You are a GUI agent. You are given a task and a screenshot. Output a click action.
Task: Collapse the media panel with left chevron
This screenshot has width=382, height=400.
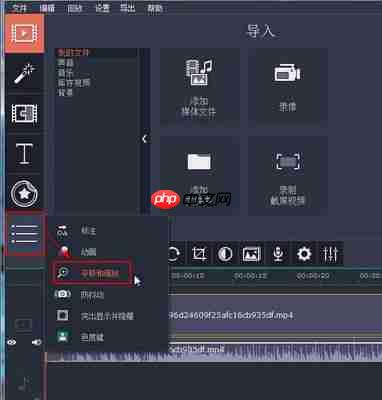144,139
